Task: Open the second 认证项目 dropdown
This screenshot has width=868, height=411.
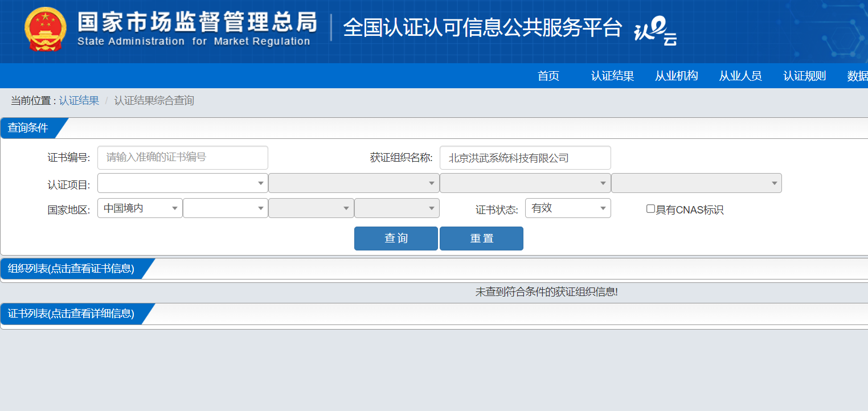Action: pos(354,183)
